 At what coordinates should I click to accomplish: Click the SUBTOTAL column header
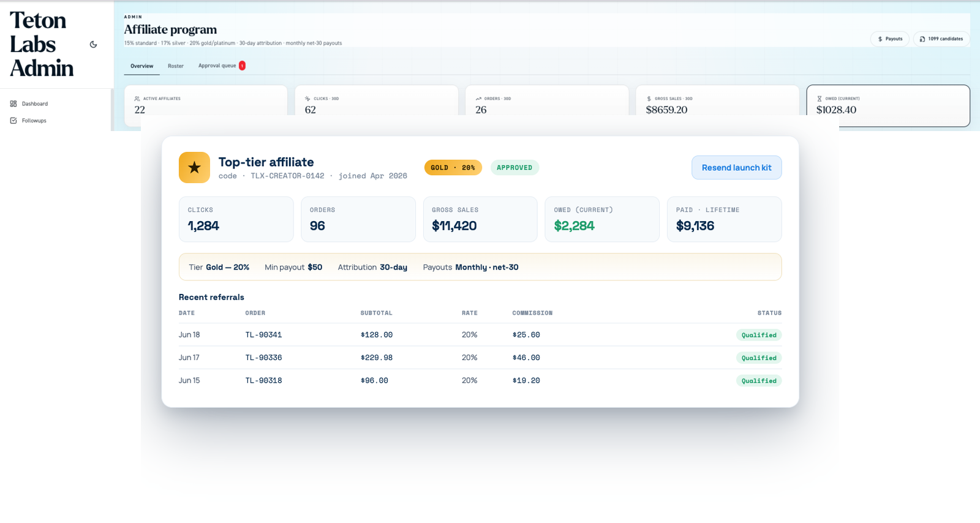(x=376, y=313)
